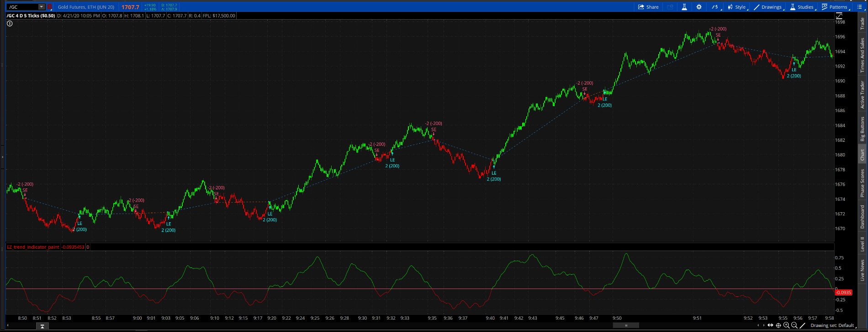Zoom out with the minus magnifier
The width and height of the screenshot is (868, 332).
pyautogui.click(x=794, y=325)
